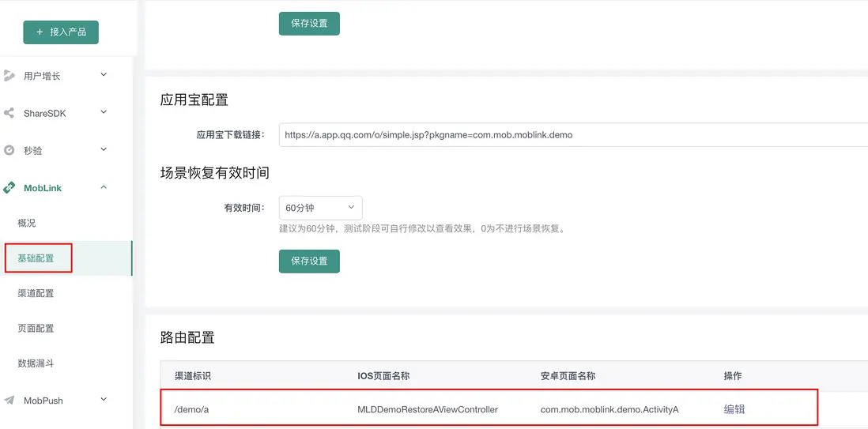This screenshot has height=429, width=868.
Task: Expand the 用户增长 menu chevron
Action: [x=104, y=75]
